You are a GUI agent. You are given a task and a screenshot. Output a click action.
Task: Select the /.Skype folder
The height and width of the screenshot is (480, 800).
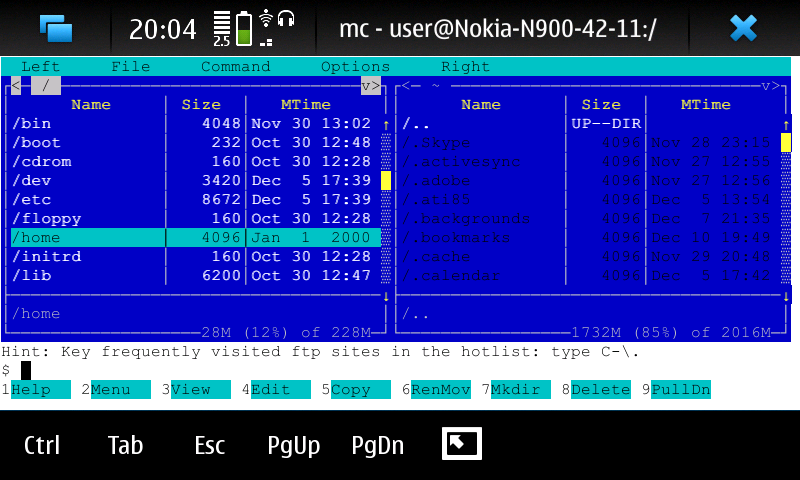click(x=591, y=142)
